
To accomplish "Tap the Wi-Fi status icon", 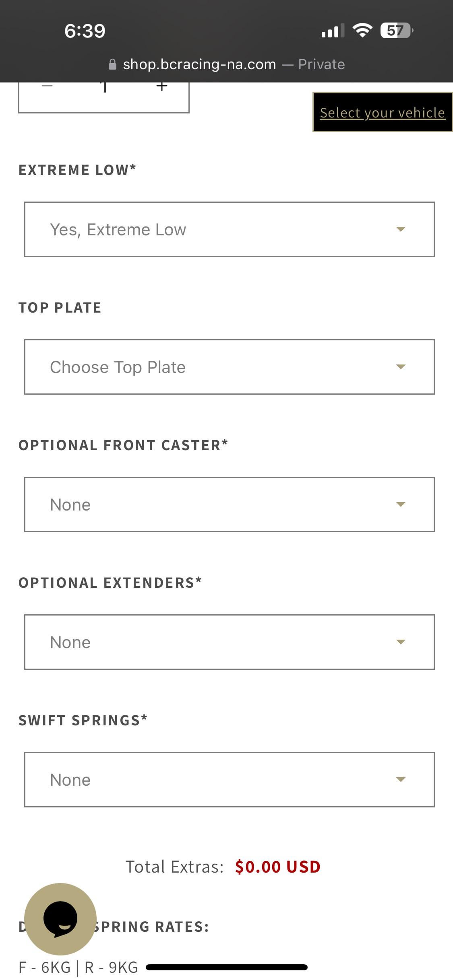I will click(362, 31).
